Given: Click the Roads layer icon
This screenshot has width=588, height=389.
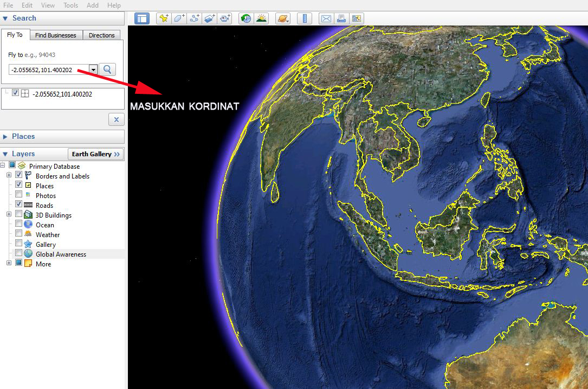Looking at the screenshot, I should (x=28, y=205).
